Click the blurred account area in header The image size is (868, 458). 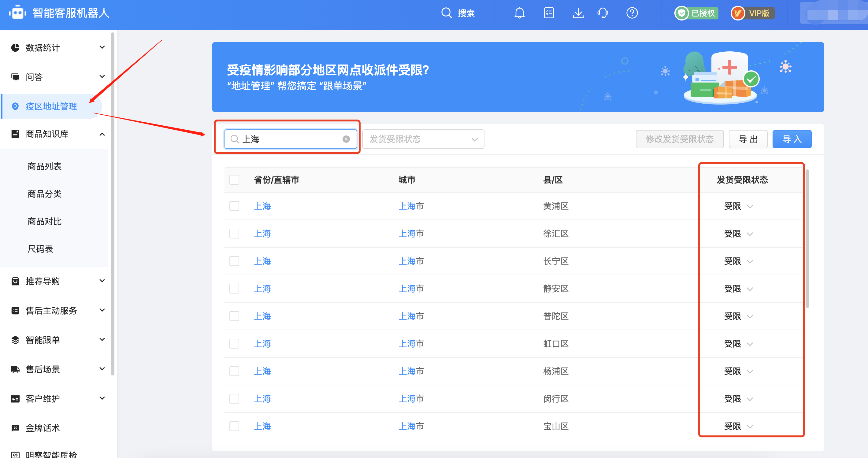(x=834, y=13)
